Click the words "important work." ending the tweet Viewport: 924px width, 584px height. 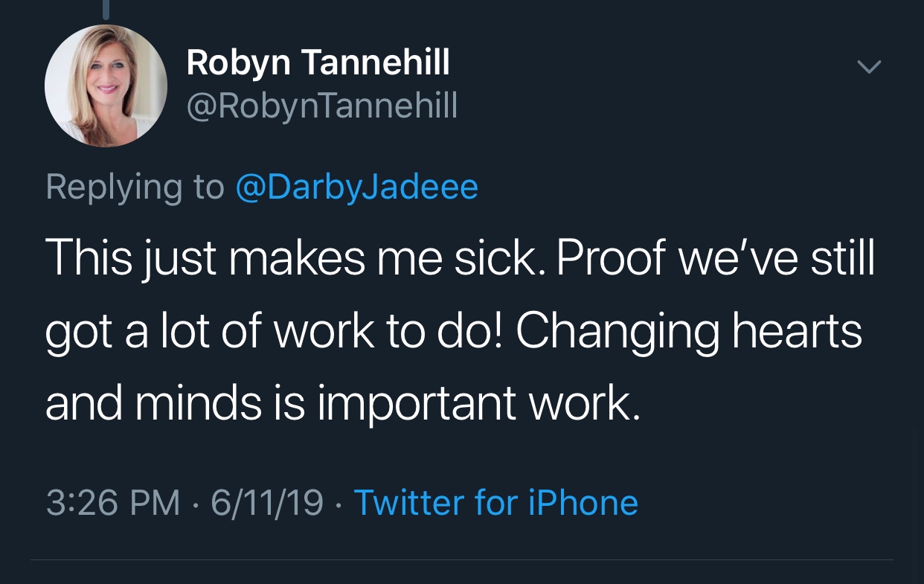(x=478, y=402)
